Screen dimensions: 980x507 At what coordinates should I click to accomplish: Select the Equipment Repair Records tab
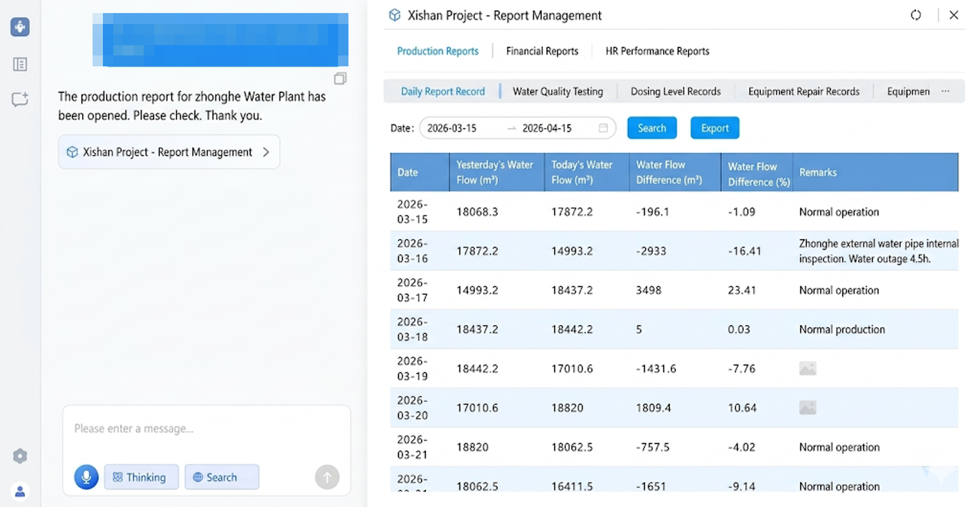(x=804, y=91)
